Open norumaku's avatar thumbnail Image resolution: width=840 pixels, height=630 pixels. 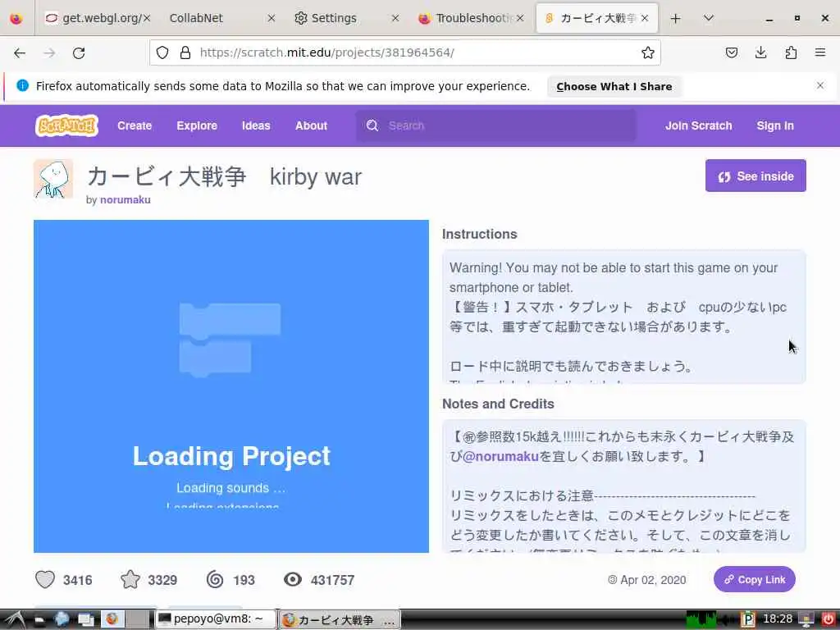53,179
